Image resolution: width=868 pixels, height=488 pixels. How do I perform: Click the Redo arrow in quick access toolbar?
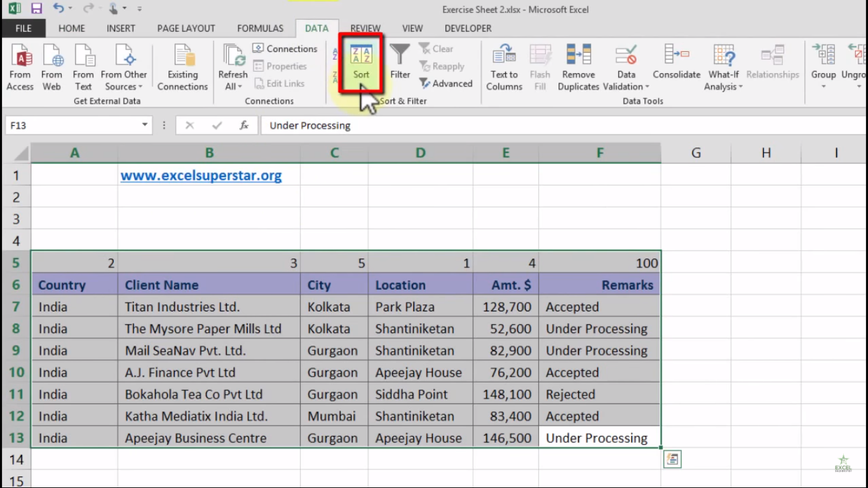pos(88,9)
